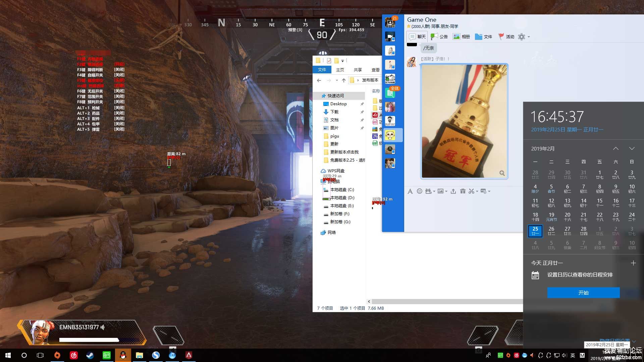Open Apex Legends icon on the taskbar

[189, 355]
